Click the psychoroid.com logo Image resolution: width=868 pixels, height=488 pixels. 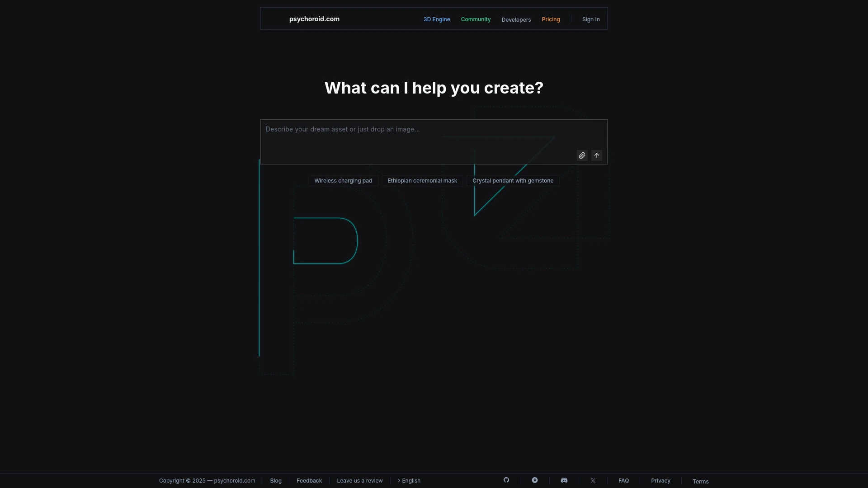(x=314, y=19)
